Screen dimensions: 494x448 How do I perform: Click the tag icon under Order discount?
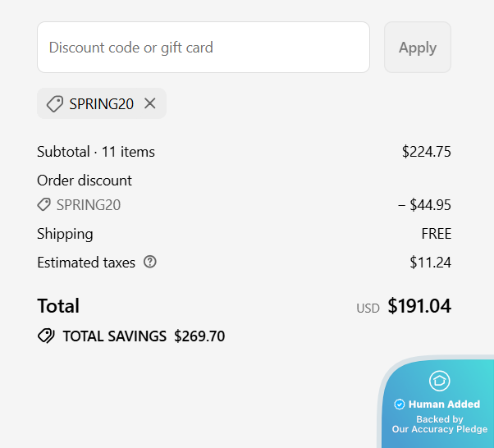coord(44,205)
